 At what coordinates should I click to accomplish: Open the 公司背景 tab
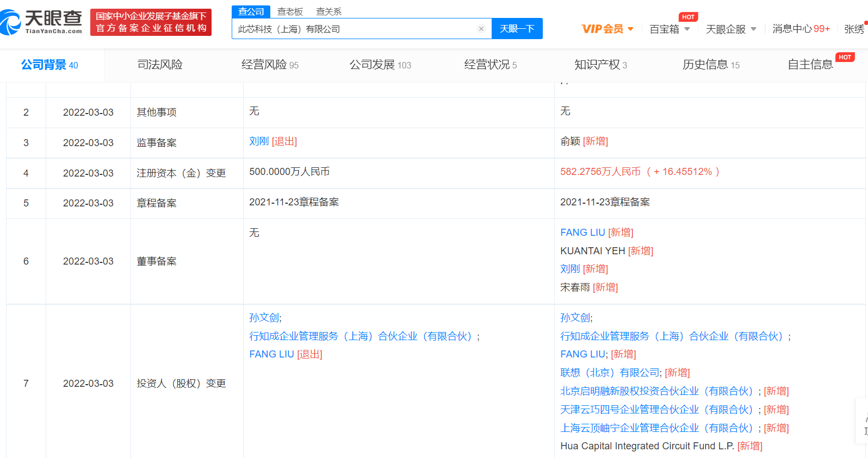click(x=49, y=65)
